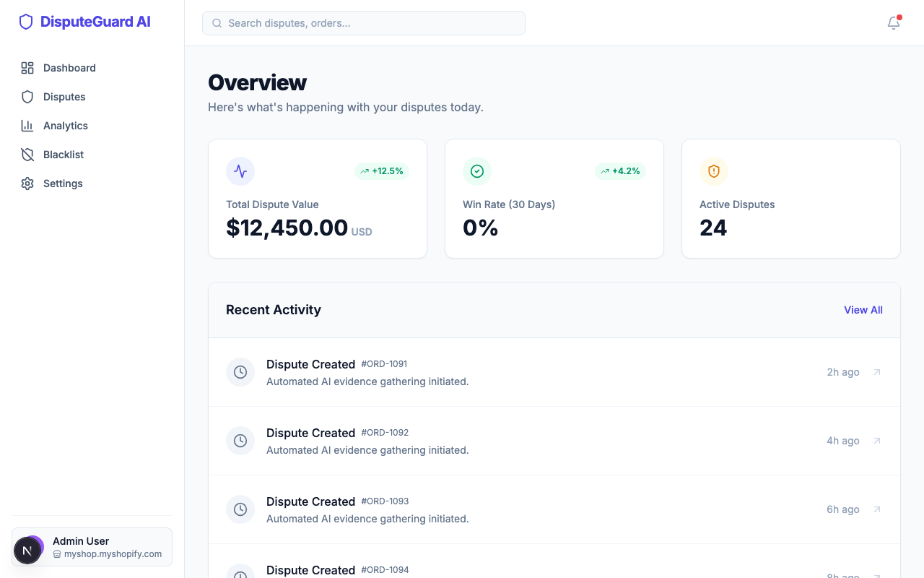Click the search magnifier in the search bar
This screenshot has height=578, width=924.
[x=217, y=23]
